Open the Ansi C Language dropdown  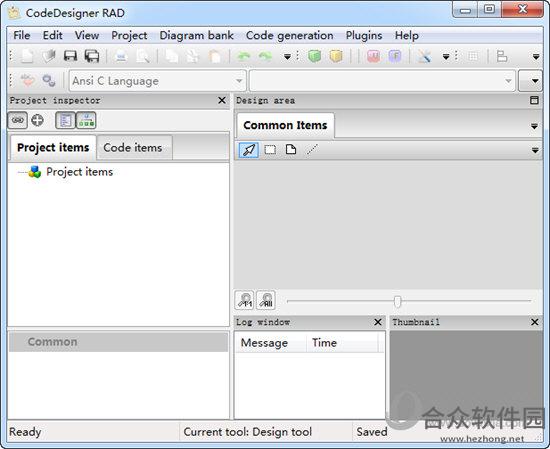pos(157,81)
